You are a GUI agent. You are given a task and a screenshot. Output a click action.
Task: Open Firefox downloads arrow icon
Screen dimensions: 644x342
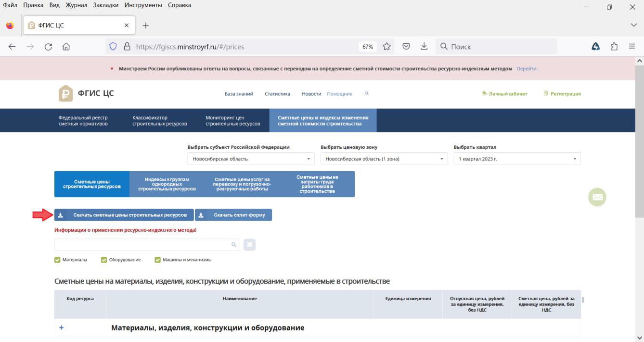[424, 47]
